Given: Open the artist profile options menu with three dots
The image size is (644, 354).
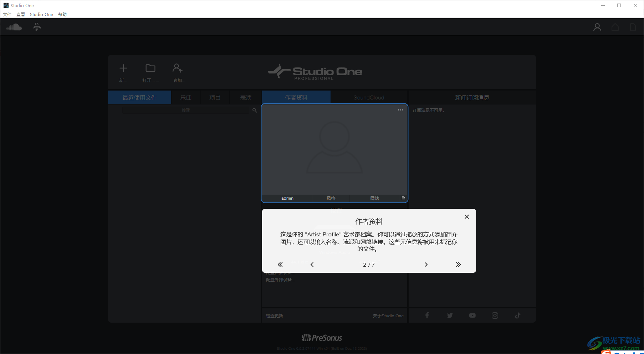Looking at the screenshot, I should click(x=400, y=110).
